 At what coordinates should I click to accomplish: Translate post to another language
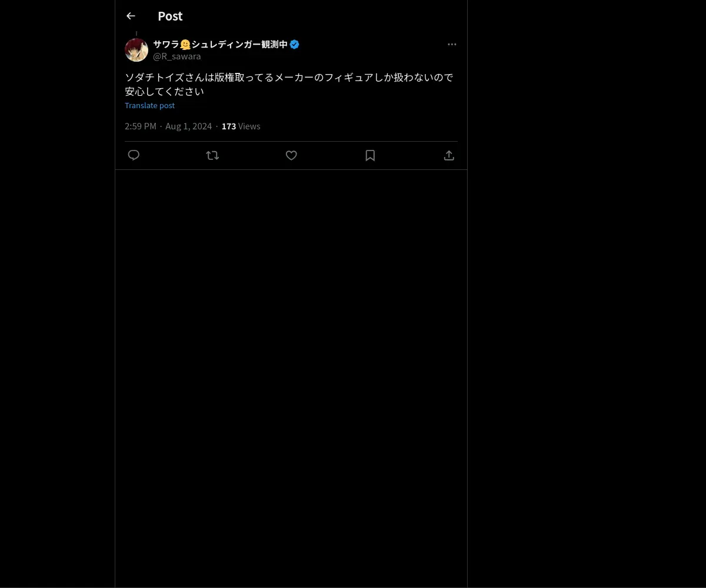[x=149, y=105]
